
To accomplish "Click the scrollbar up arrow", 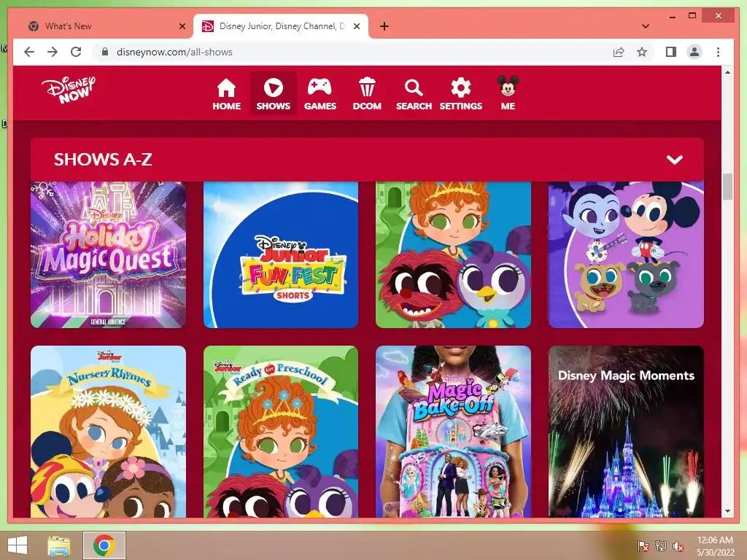I will pos(727,72).
